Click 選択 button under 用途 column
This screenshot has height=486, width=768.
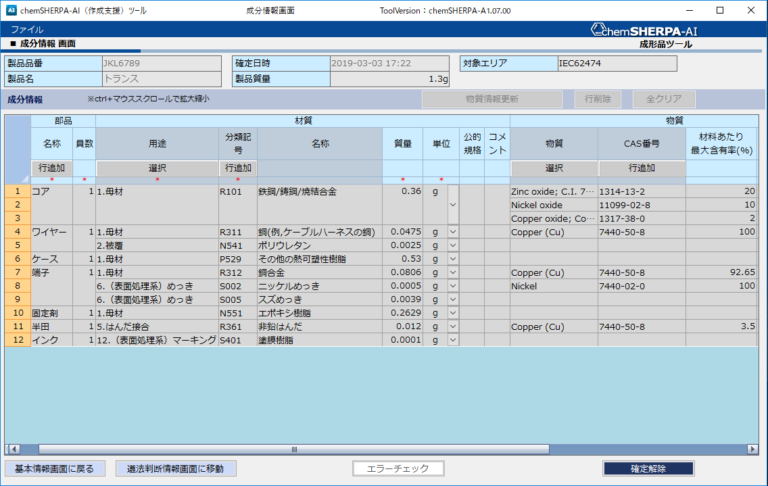pyautogui.click(x=157, y=168)
